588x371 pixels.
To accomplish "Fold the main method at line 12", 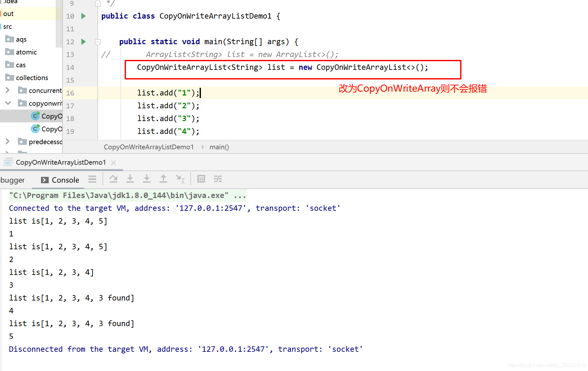I will [98, 42].
